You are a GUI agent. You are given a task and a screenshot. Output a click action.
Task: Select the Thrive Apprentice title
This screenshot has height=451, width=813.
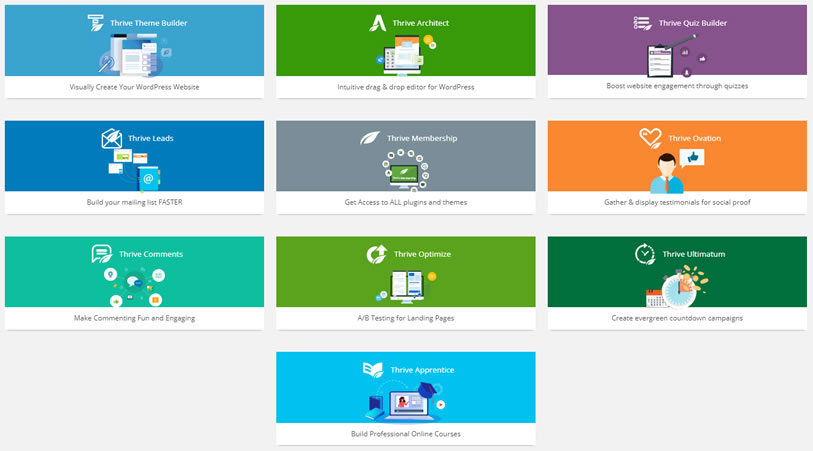[x=422, y=370]
